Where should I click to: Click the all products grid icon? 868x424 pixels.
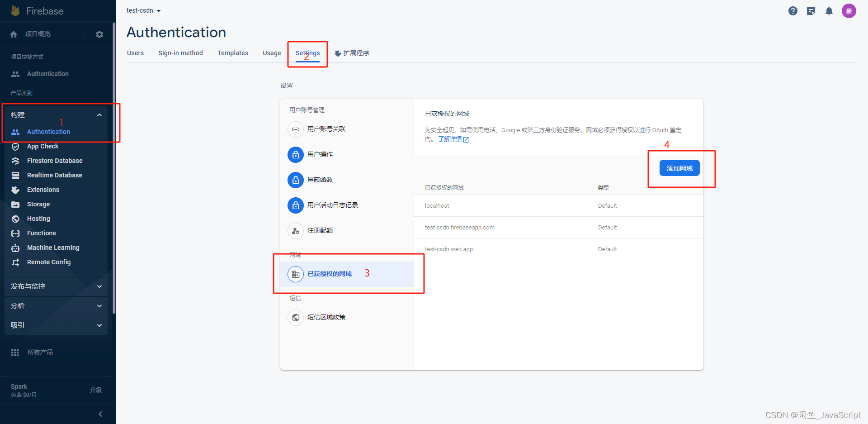click(15, 353)
